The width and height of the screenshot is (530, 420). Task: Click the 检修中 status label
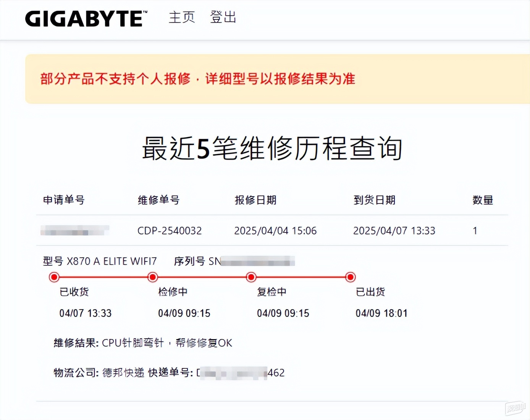173,292
